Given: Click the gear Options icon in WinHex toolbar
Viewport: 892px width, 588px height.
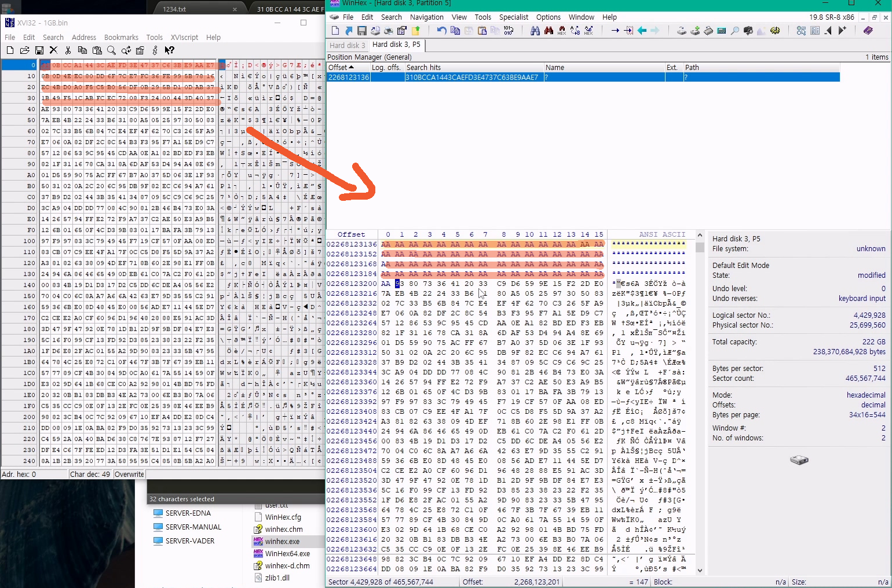Looking at the screenshot, I should (775, 31).
